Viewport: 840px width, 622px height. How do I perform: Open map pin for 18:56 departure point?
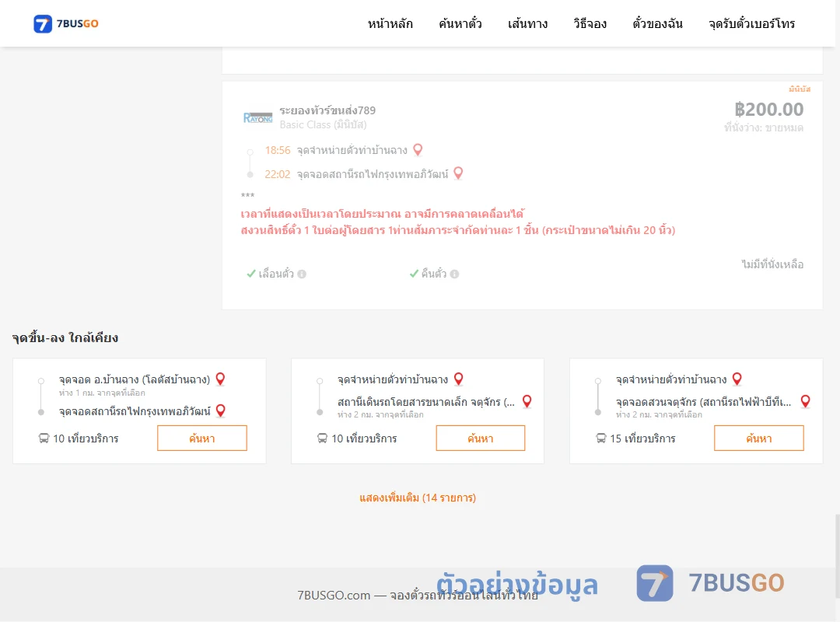pos(418,150)
